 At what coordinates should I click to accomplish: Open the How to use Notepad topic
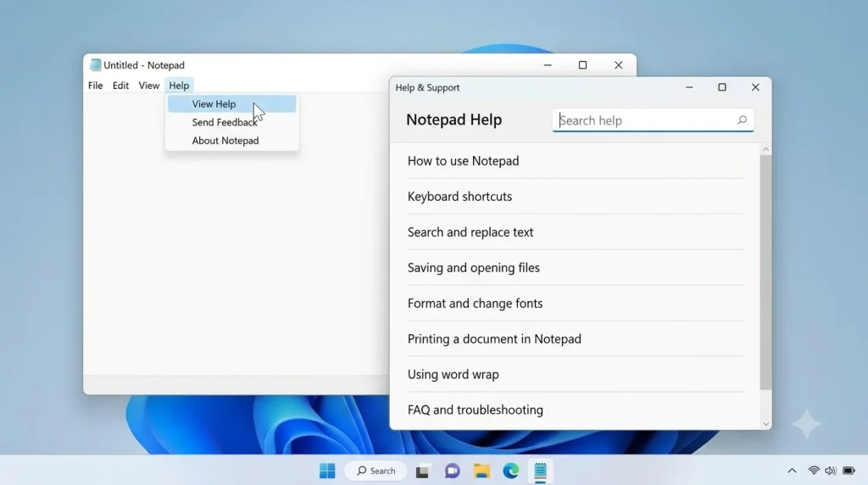[576, 161]
